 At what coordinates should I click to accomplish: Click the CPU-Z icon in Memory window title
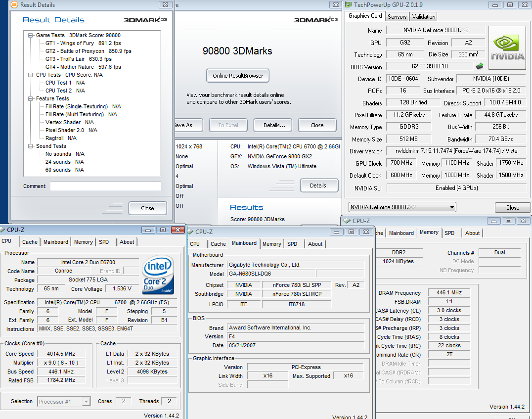[x=347, y=221]
